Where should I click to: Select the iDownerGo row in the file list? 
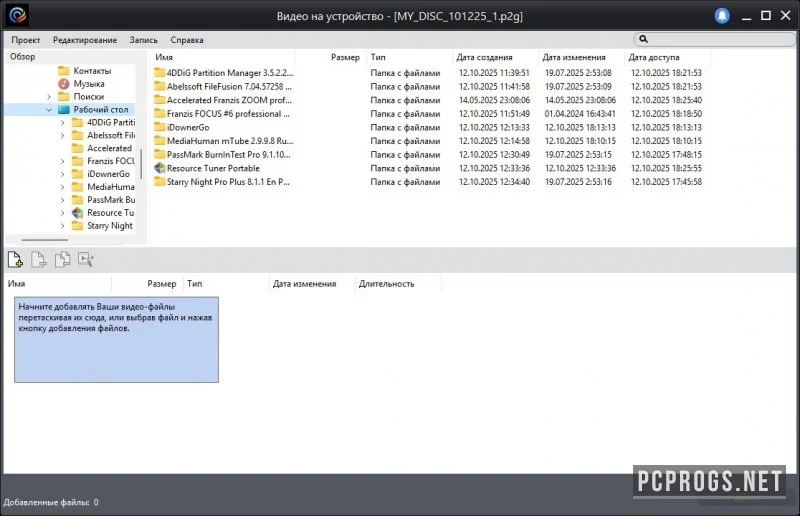[x=428, y=127]
